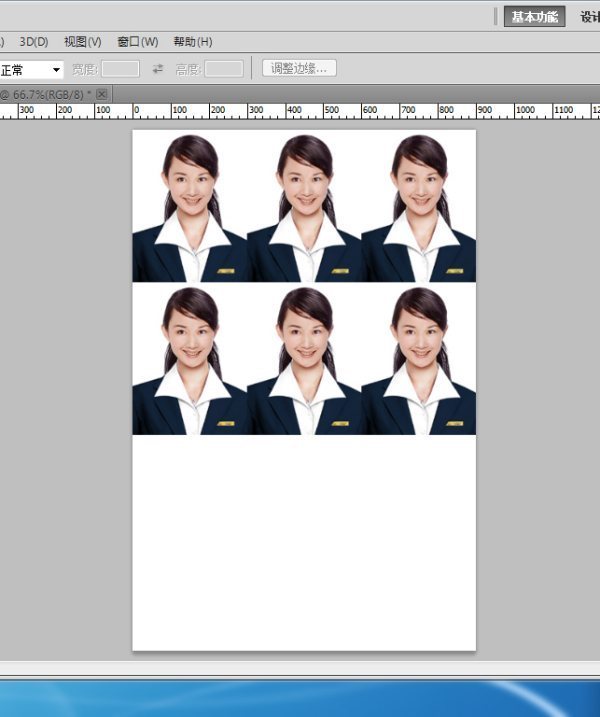Click the bottom-left ID photo on canvas
This screenshot has height=717, width=600.
(190, 360)
